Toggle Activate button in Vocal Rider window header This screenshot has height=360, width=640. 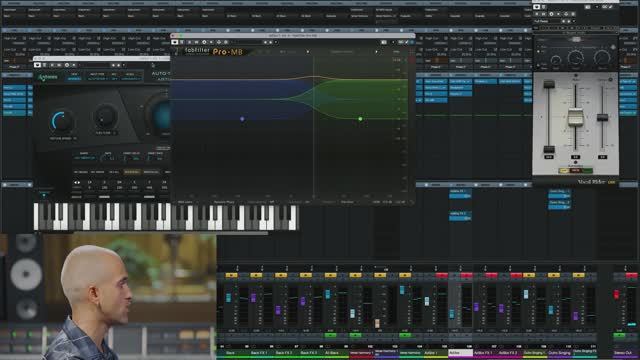(537, 7)
